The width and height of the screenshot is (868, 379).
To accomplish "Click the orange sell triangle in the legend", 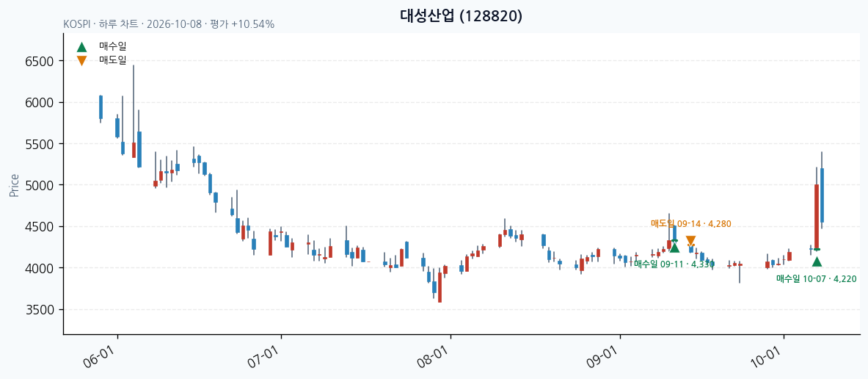I will point(82,60).
